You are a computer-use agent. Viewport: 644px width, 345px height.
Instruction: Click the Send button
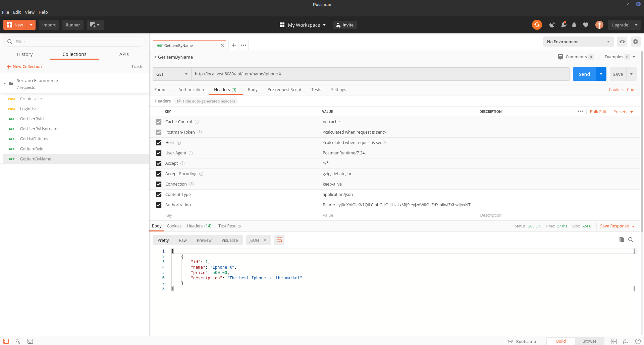tap(584, 74)
